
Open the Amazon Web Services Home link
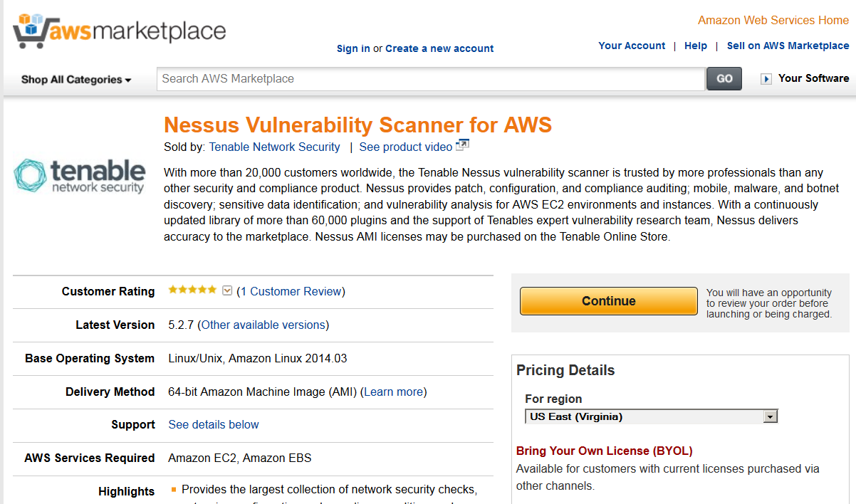(x=773, y=20)
